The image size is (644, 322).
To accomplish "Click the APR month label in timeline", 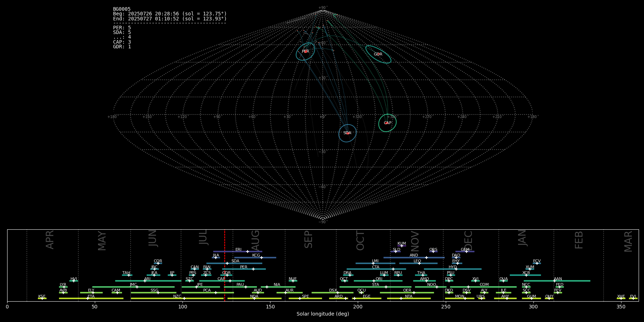I will pos(50,240).
